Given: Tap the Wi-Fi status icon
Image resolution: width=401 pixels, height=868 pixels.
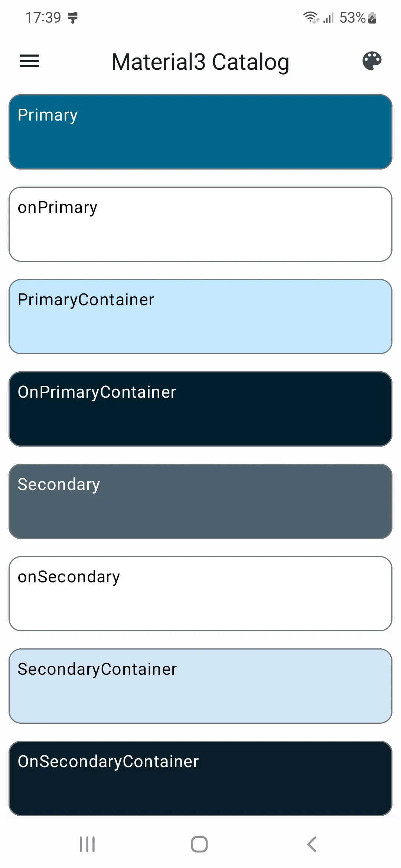Looking at the screenshot, I should point(311,17).
